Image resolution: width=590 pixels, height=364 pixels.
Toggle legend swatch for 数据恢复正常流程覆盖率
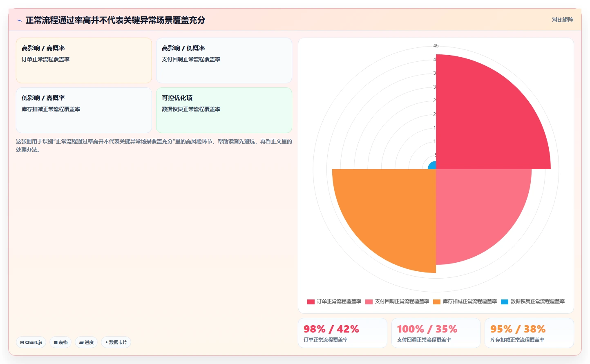(x=505, y=302)
